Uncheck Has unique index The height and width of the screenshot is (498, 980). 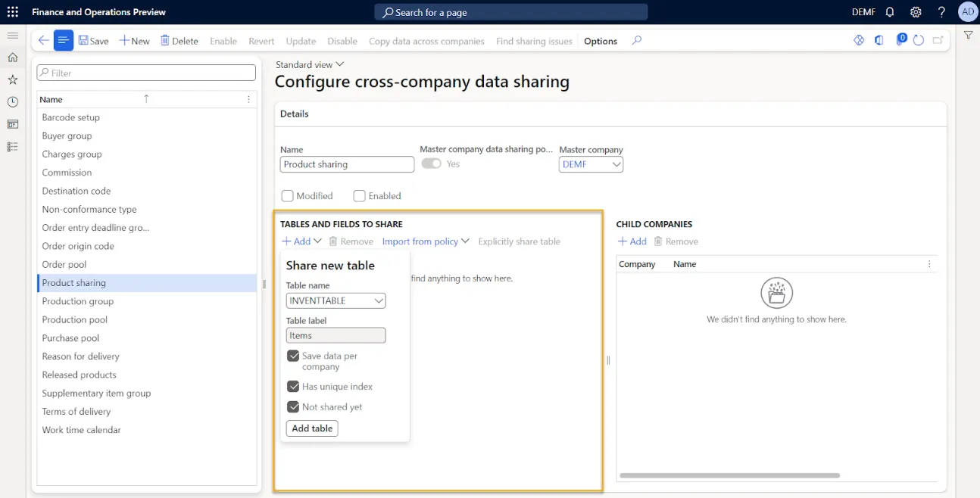tap(293, 387)
